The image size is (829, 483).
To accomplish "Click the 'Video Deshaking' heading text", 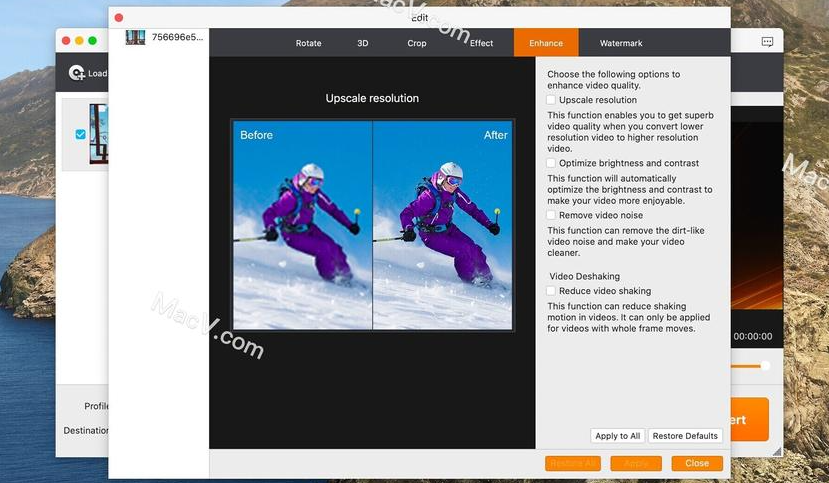I will click(584, 276).
